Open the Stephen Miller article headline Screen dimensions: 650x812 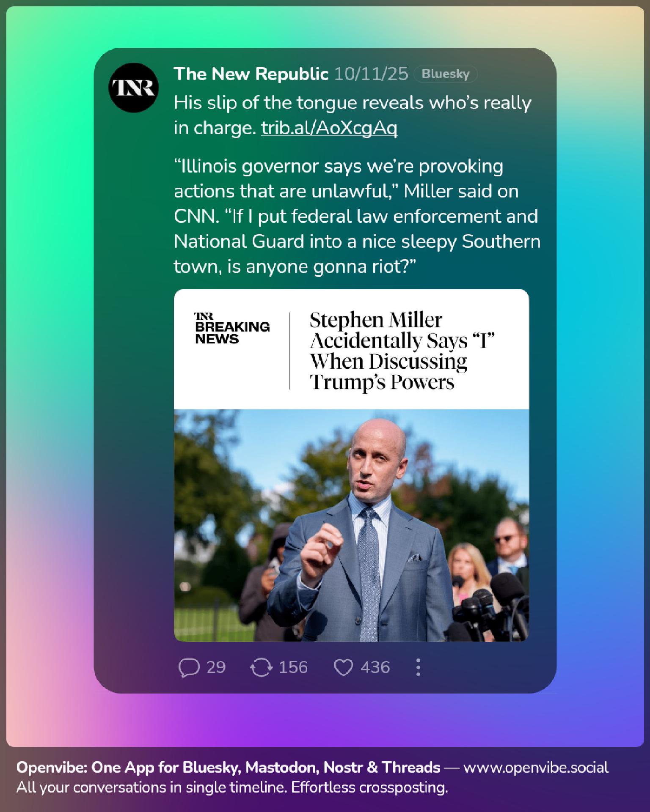pos(402,351)
